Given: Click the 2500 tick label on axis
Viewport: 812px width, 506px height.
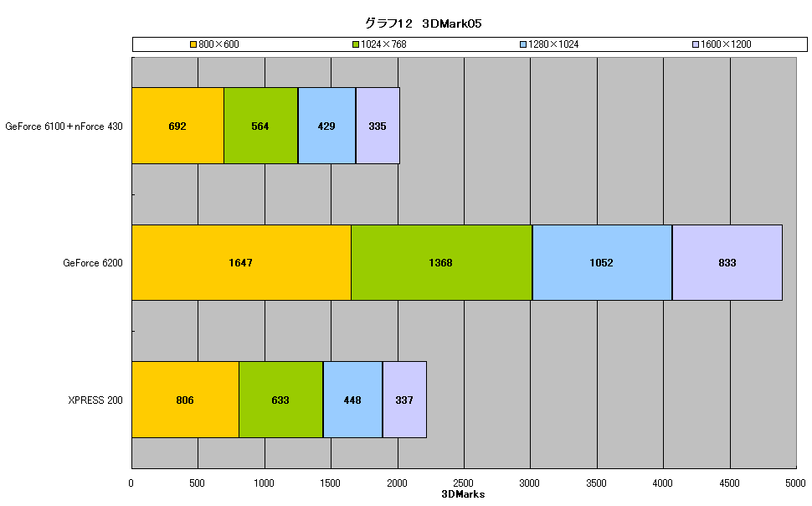Looking at the screenshot, I should click(463, 483).
